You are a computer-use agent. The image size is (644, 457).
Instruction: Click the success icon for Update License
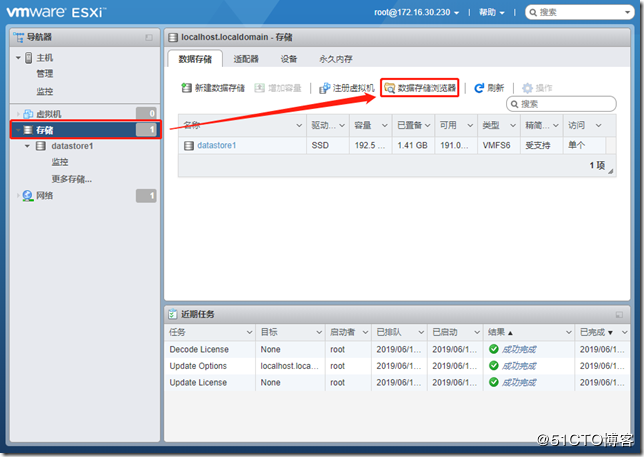[494, 382]
